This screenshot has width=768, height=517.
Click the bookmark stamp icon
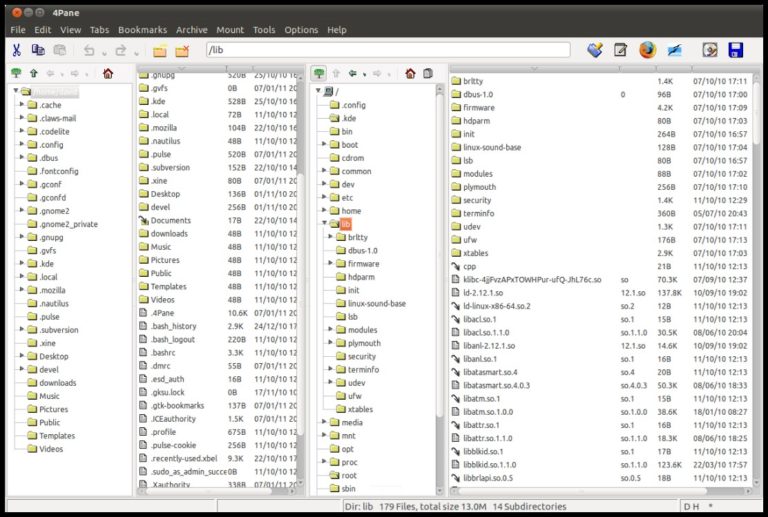tap(595, 50)
